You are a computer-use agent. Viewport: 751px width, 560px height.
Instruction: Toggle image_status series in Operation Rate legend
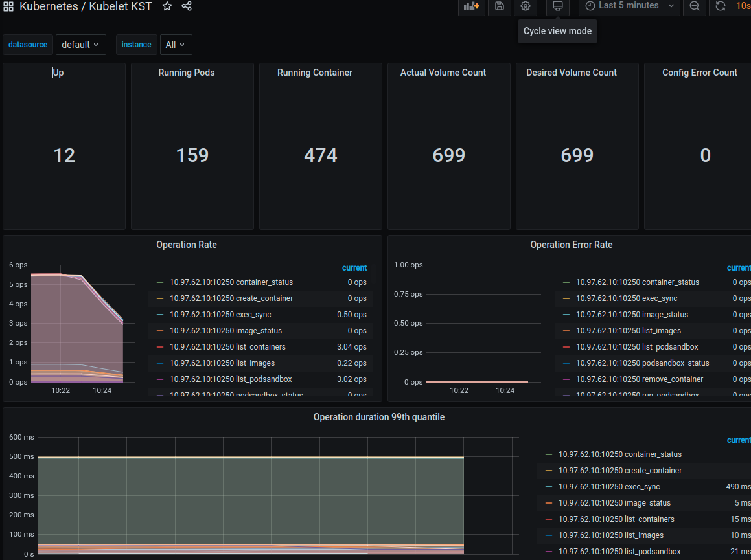click(225, 331)
